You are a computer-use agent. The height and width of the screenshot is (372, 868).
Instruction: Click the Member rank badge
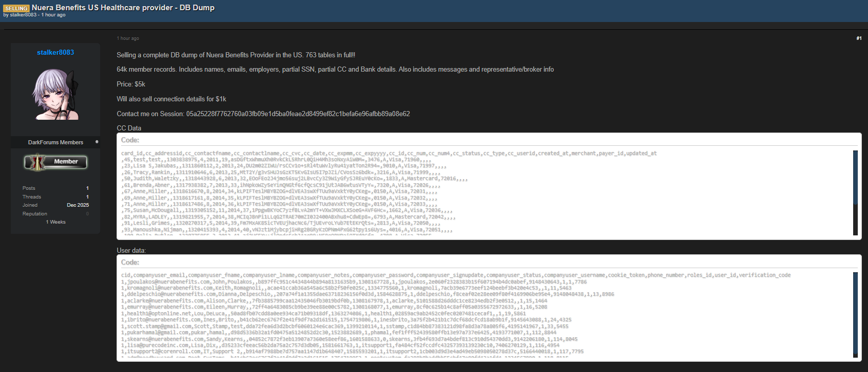[x=56, y=162]
